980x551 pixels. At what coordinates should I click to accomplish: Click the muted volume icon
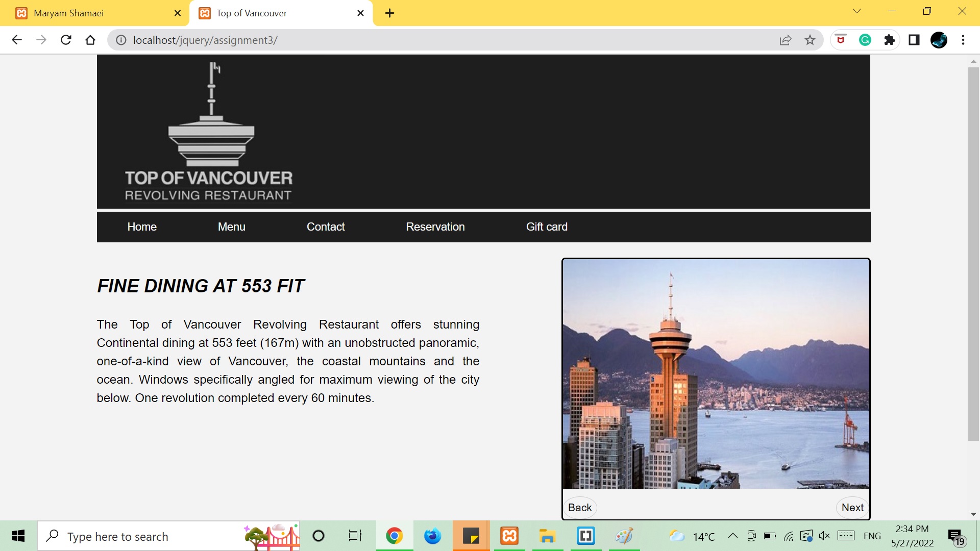(824, 536)
